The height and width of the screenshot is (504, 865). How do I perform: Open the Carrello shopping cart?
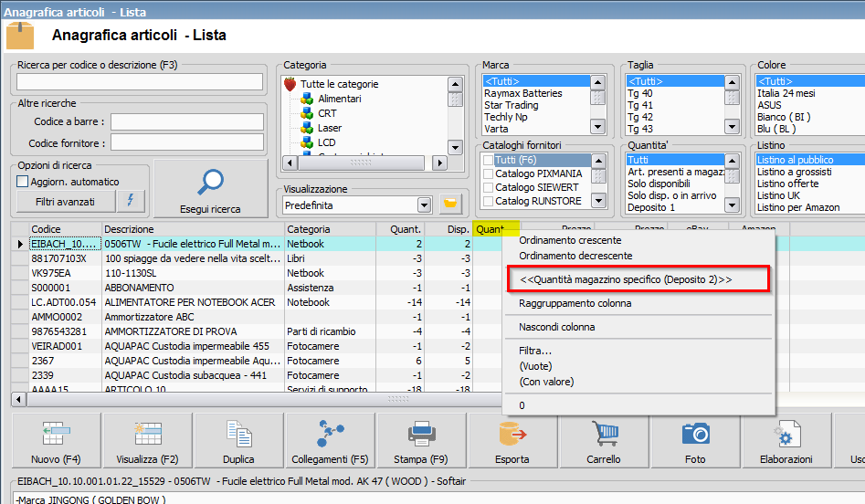604,440
